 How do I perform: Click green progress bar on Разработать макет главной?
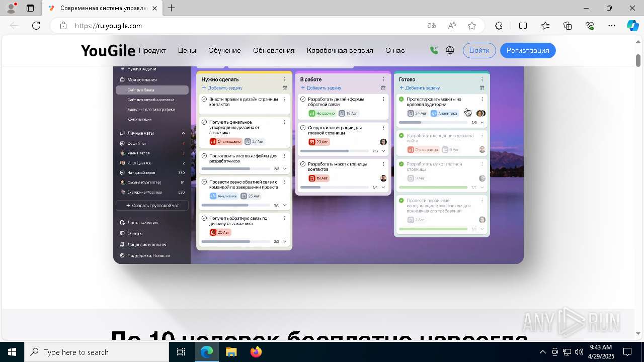[x=433, y=188]
